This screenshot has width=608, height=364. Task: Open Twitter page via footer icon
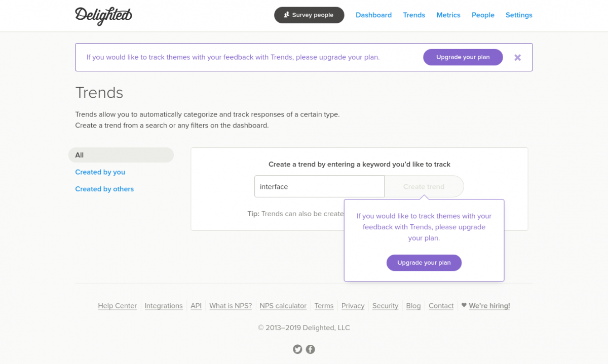[x=297, y=349]
